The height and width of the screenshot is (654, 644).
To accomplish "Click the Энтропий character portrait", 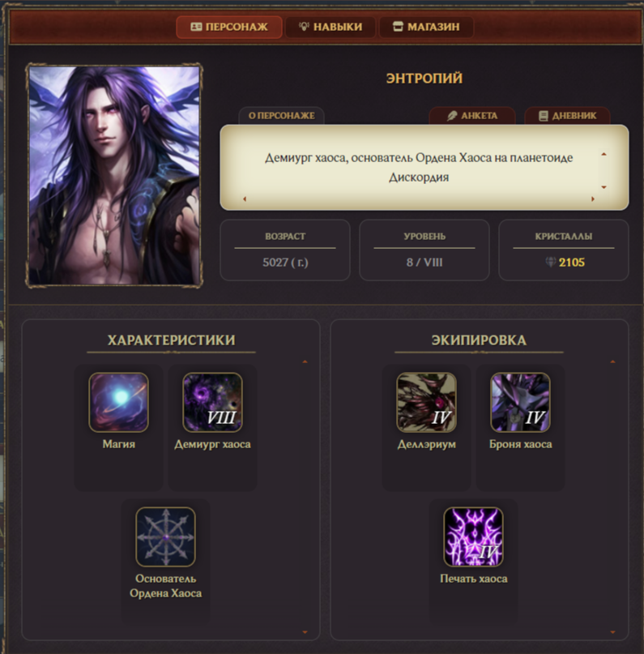I will click(x=114, y=175).
